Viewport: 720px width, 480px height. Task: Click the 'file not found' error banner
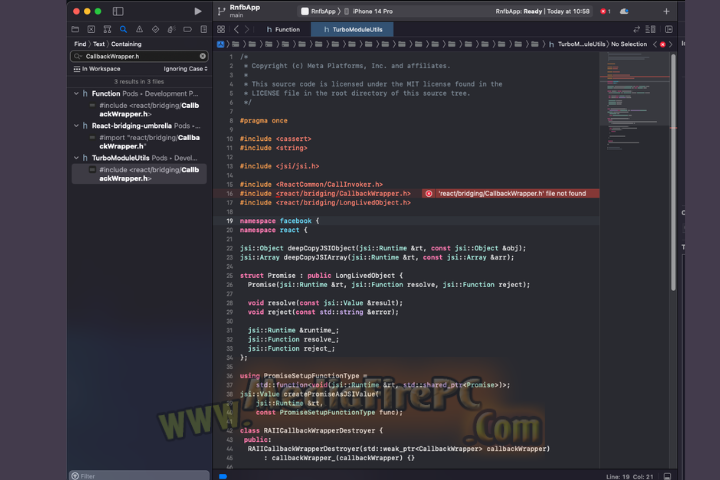tap(510, 193)
